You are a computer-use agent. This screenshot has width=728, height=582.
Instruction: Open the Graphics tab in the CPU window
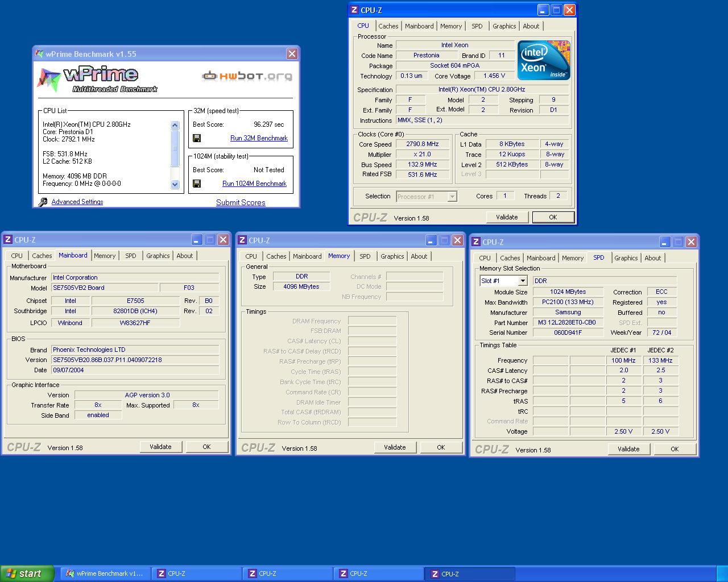pos(504,26)
